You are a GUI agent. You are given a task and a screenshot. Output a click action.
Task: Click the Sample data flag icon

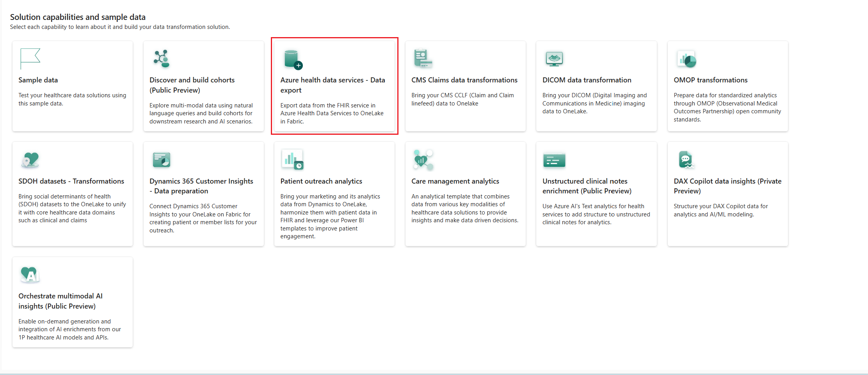click(30, 59)
